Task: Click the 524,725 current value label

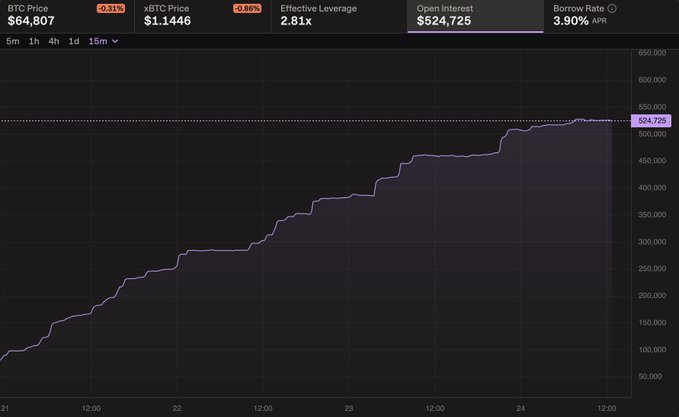Action: pos(651,120)
